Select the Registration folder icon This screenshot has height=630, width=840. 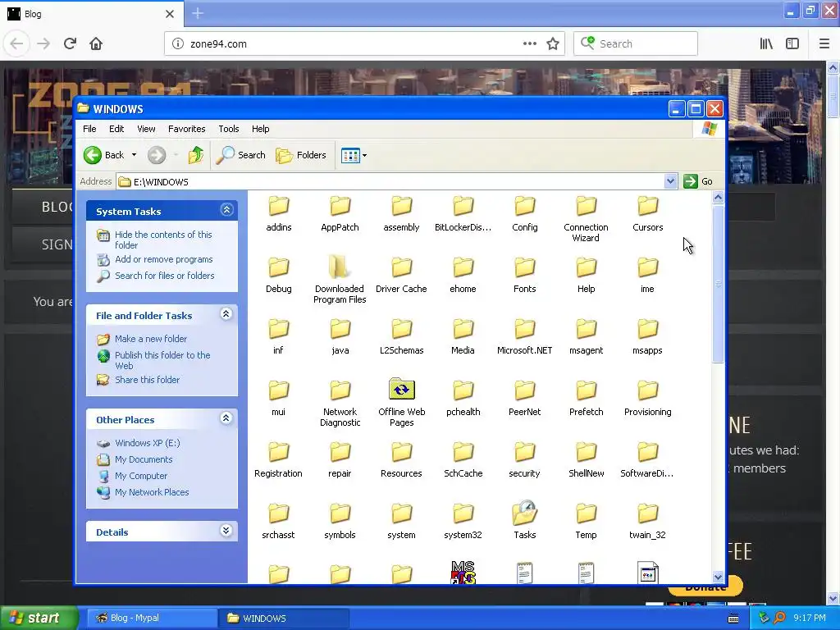tap(279, 452)
